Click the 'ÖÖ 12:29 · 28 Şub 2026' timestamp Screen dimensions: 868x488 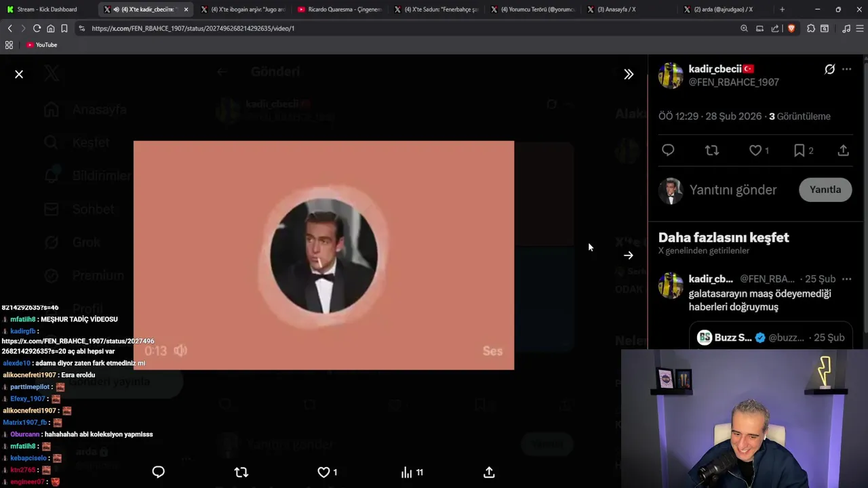tap(710, 116)
